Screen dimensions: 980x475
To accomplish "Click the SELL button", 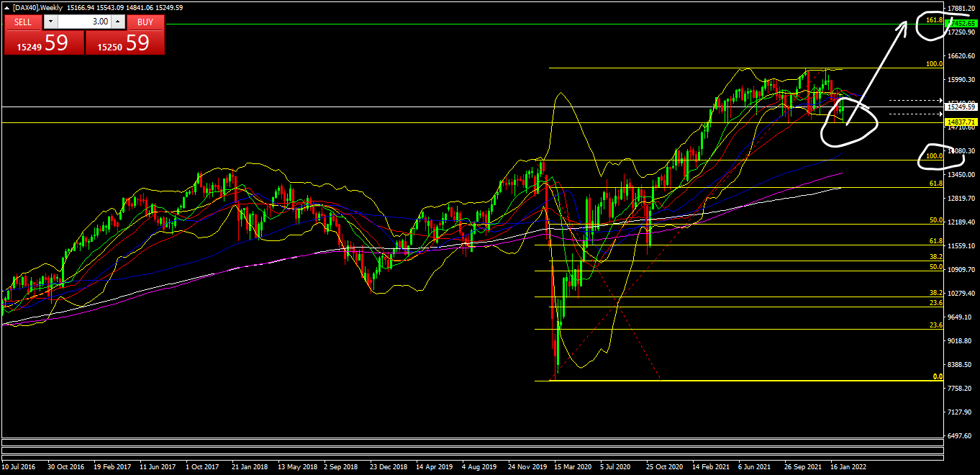I will pos(23,22).
